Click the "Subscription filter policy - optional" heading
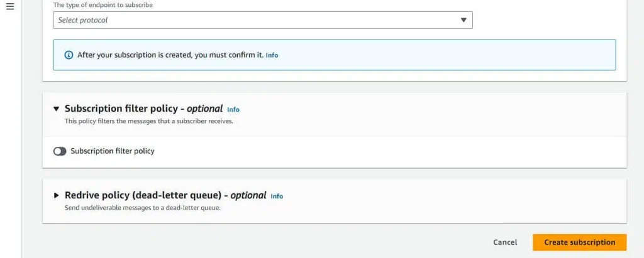 [x=144, y=109]
